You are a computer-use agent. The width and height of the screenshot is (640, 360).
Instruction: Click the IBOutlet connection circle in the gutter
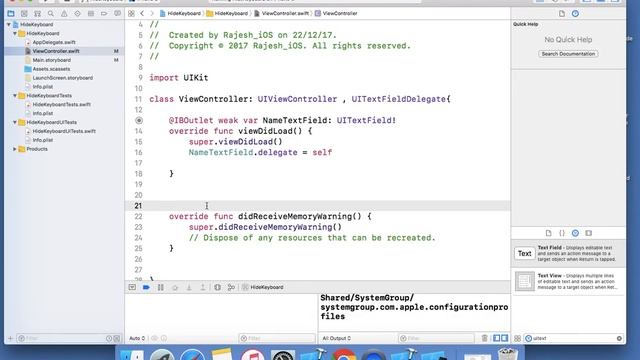(x=139, y=120)
